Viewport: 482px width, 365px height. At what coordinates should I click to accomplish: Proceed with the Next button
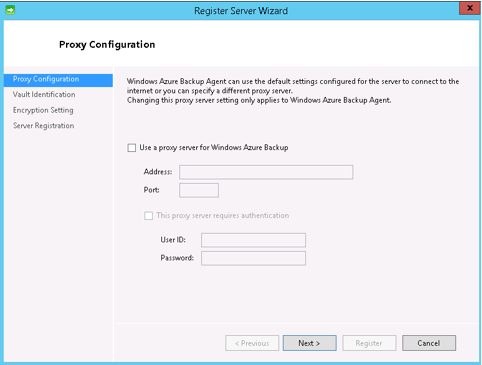(310, 343)
